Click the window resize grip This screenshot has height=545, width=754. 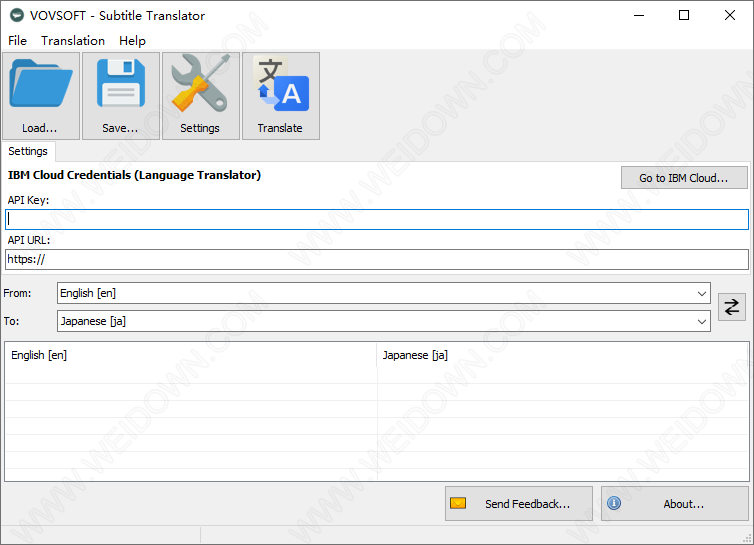tap(747, 539)
